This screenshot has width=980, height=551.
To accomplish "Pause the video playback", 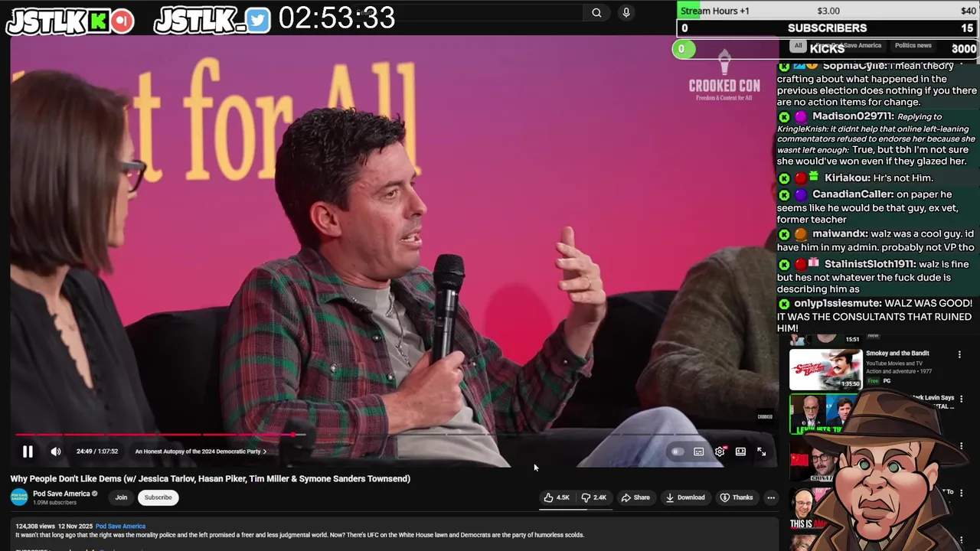I will [28, 452].
